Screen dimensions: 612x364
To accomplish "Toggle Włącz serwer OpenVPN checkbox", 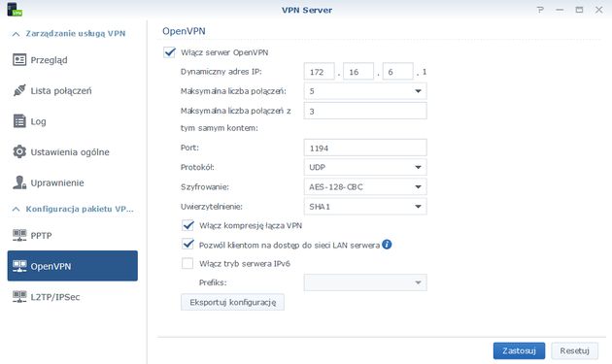I will coord(169,52).
